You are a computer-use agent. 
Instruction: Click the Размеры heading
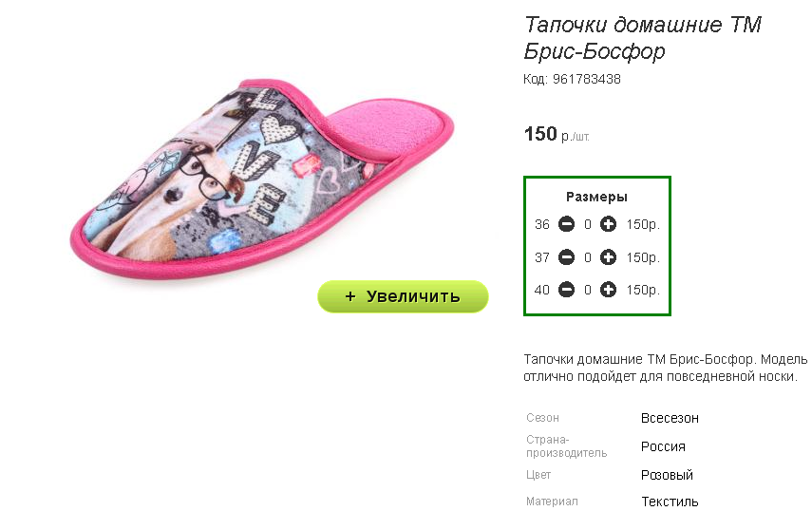(x=596, y=197)
